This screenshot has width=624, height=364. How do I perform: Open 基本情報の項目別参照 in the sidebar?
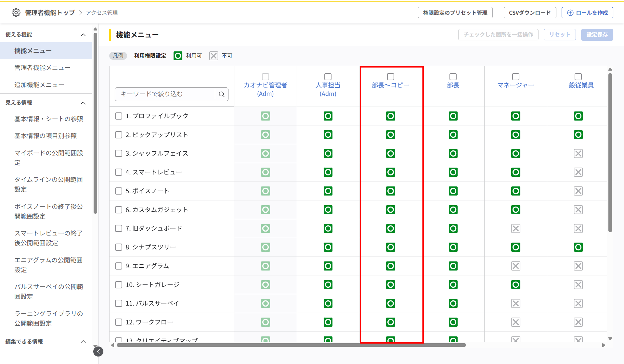(x=46, y=136)
